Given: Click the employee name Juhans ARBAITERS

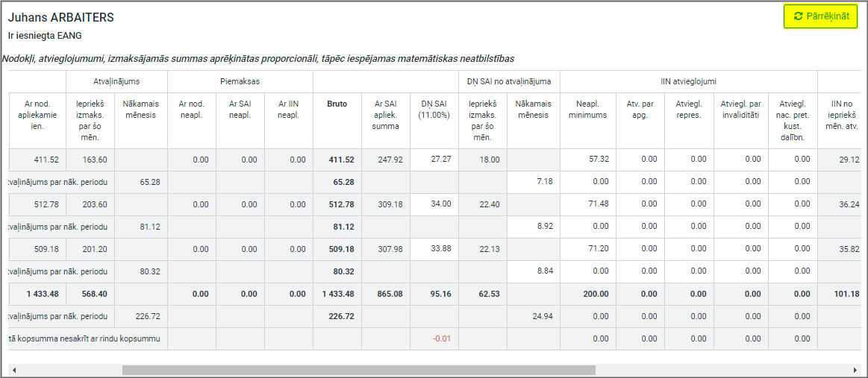Looking at the screenshot, I should pos(61,18).
